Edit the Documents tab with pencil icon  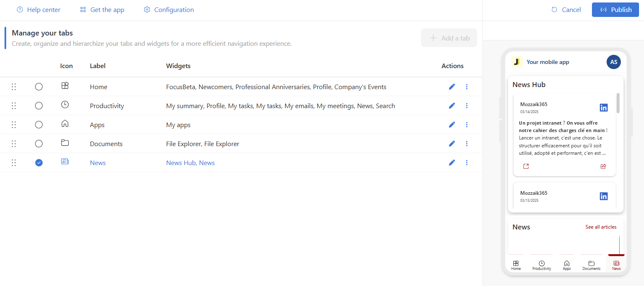click(452, 144)
